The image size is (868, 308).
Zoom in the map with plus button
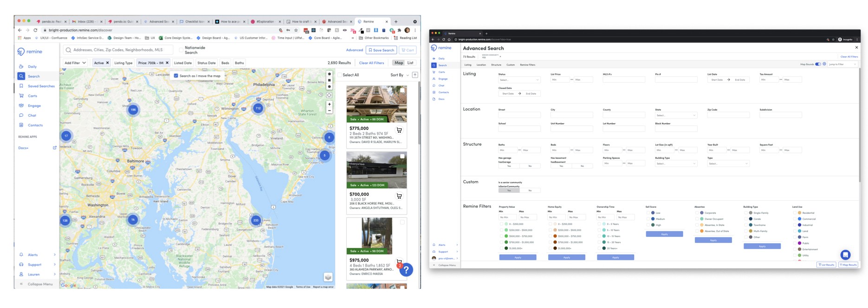329,104
